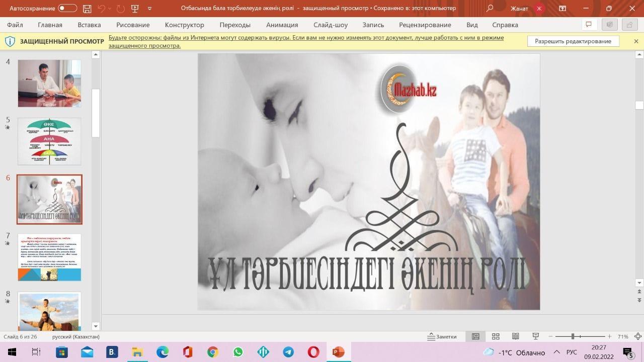This screenshot has height=362, width=644.
Task: Select slide 6 thumbnail
Action: pyautogui.click(x=49, y=199)
